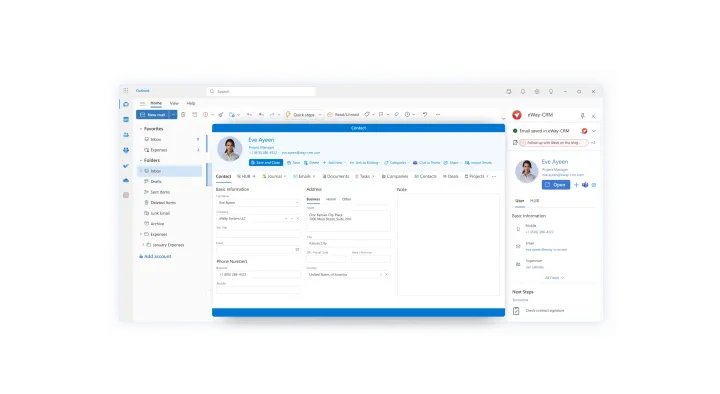Toggle the navigation pane hamburger icon

(142, 103)
